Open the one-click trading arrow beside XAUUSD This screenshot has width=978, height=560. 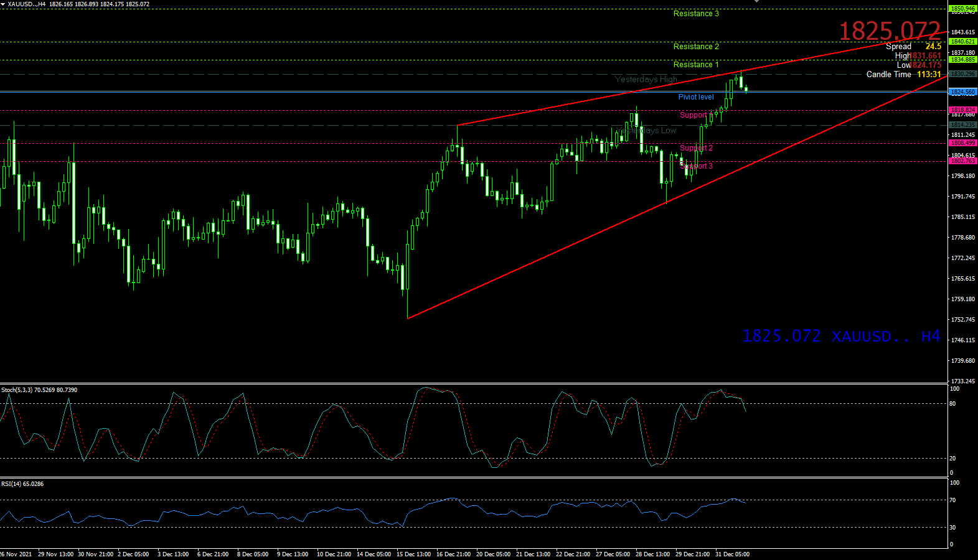3,4
